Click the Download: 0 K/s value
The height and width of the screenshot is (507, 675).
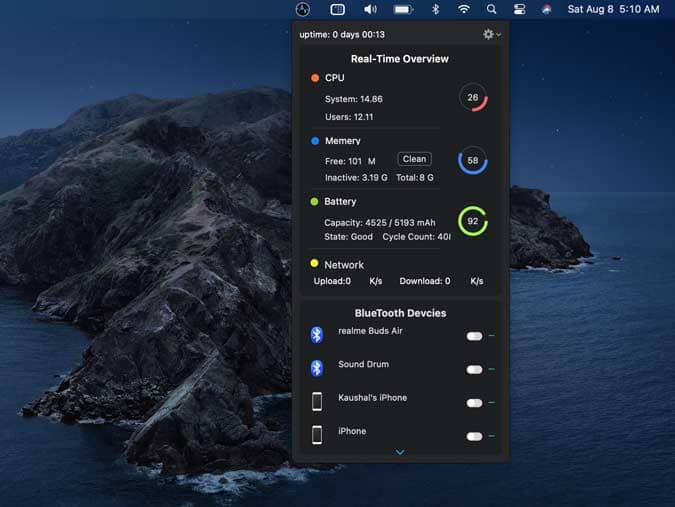pos(441,281)
